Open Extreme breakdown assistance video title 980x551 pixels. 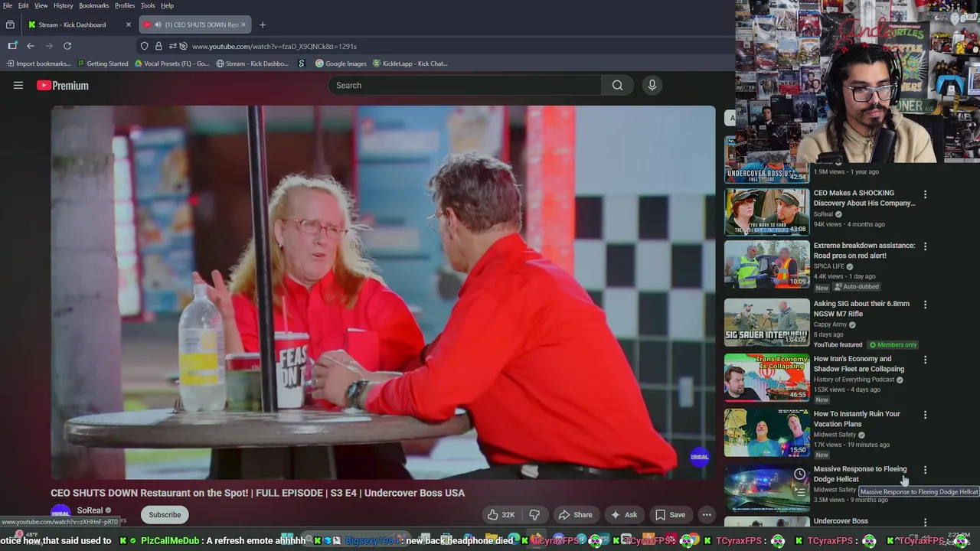pos(864,250)
